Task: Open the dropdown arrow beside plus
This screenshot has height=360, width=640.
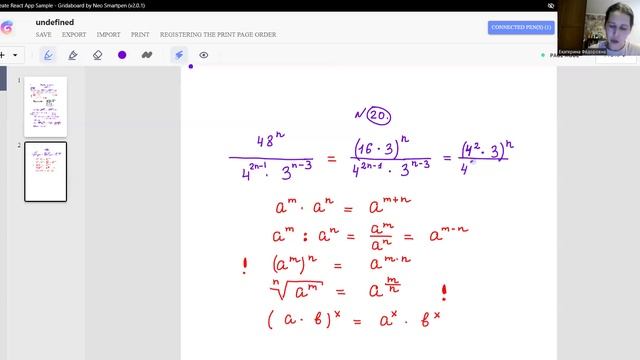Action: coord(16,55)
